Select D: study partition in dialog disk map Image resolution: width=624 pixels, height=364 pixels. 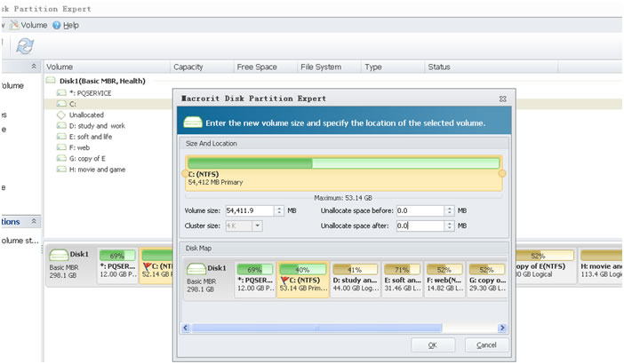[355, 279]
